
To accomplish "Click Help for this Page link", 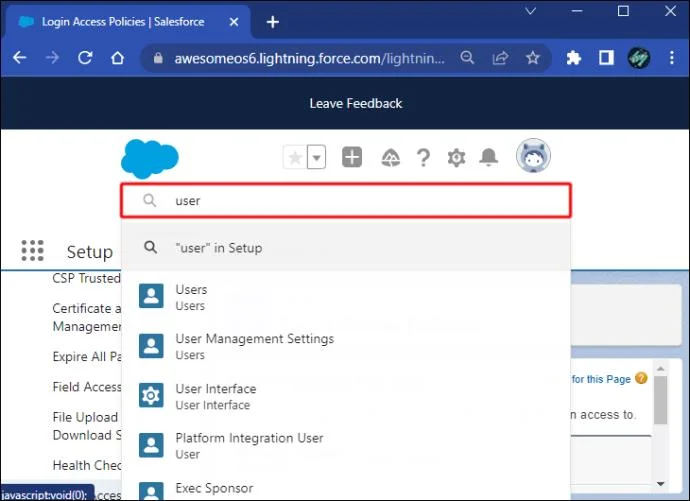I will point(601,379).
